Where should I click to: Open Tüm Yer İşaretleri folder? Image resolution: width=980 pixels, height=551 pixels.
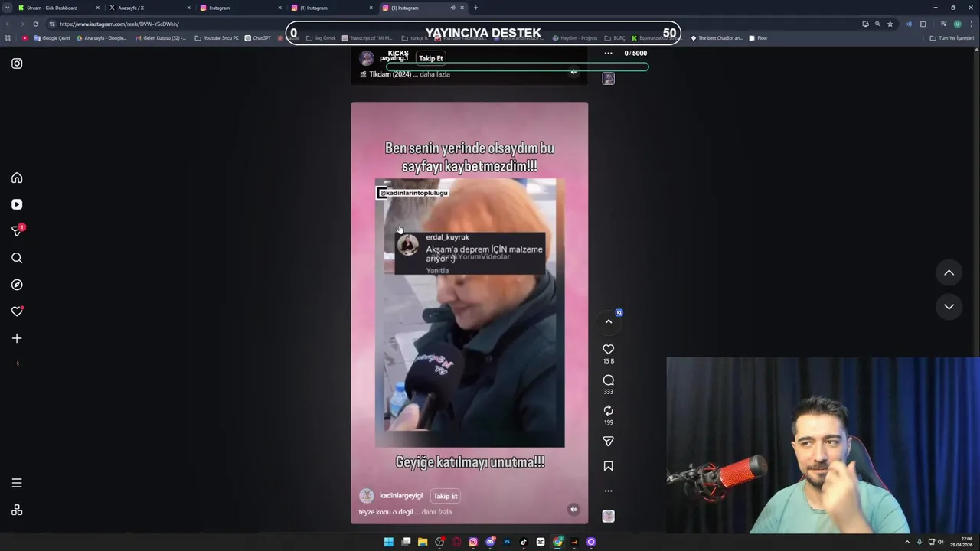(x=952, y=38)
